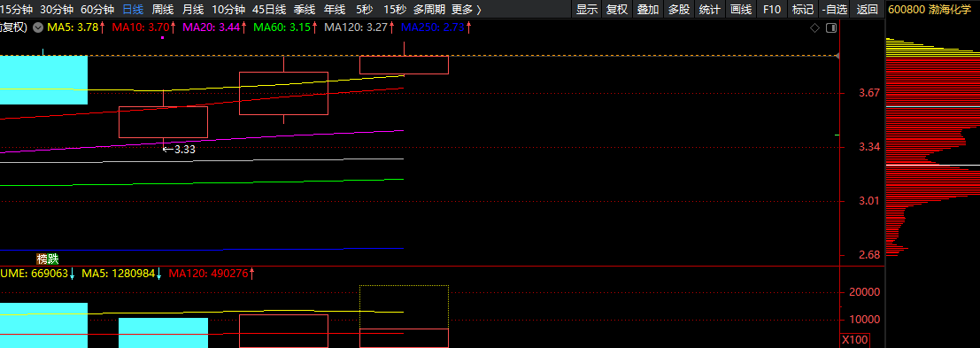The width and height of the screenshot is (980, 348).
Task: Switch to the 周线 period tab
Action: click(163, 10)
